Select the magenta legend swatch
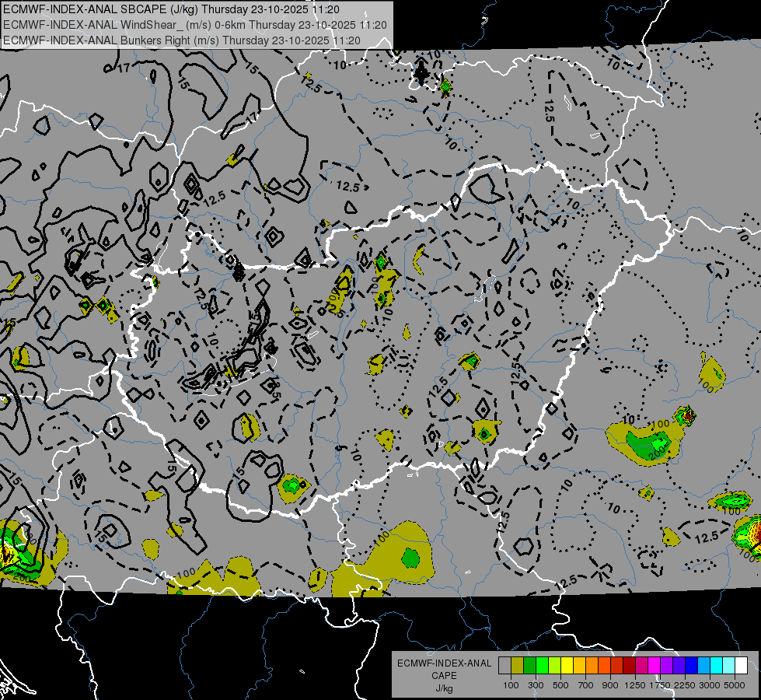The width and height of the screenshot is (761, 700). (655, 665)
